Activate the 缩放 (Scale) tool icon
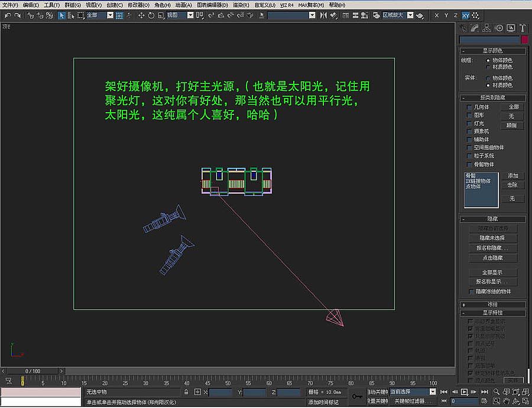This screenshot has width=532, height=408. pos(161,16)
